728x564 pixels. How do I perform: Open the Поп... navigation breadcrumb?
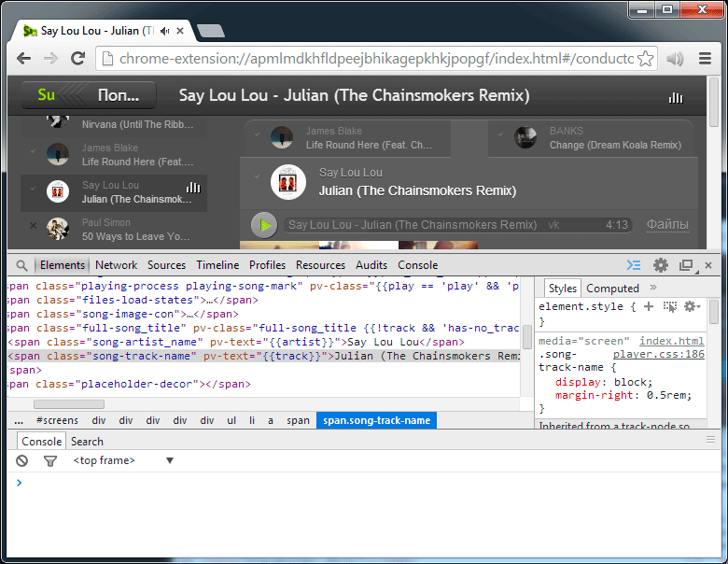click(119, 95)
